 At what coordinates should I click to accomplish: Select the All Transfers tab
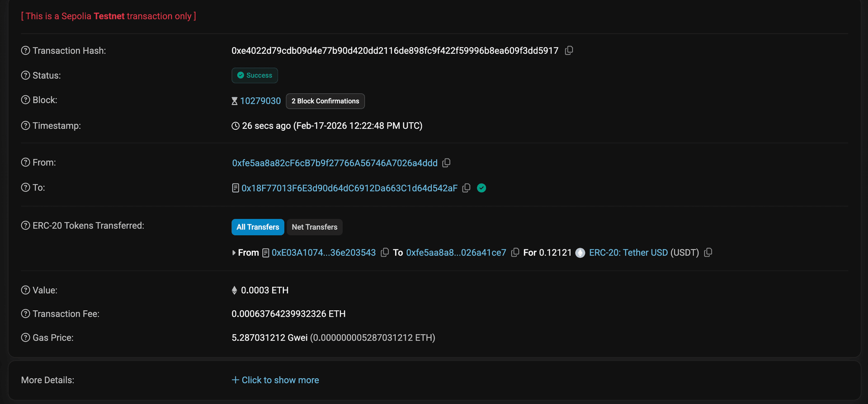pos(258,227)
